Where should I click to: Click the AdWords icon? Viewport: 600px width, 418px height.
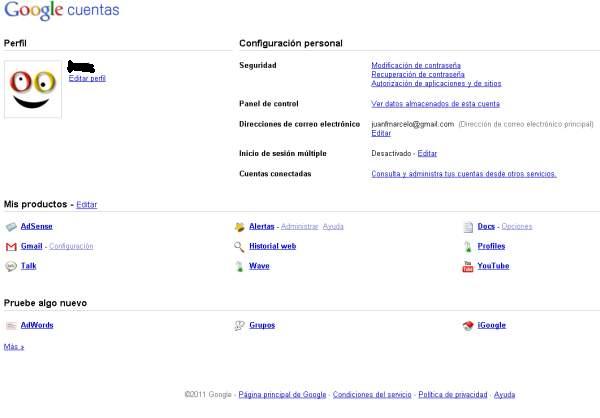(11, 325)
